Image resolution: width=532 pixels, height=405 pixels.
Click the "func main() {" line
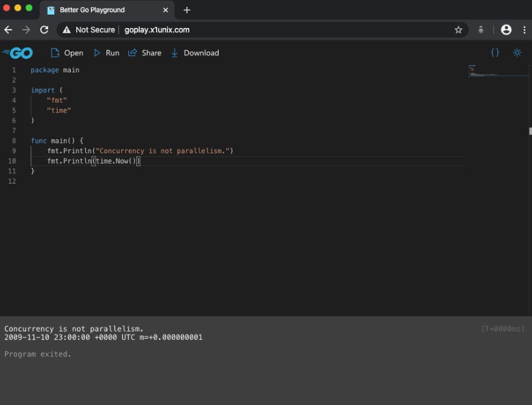point(57,140)
